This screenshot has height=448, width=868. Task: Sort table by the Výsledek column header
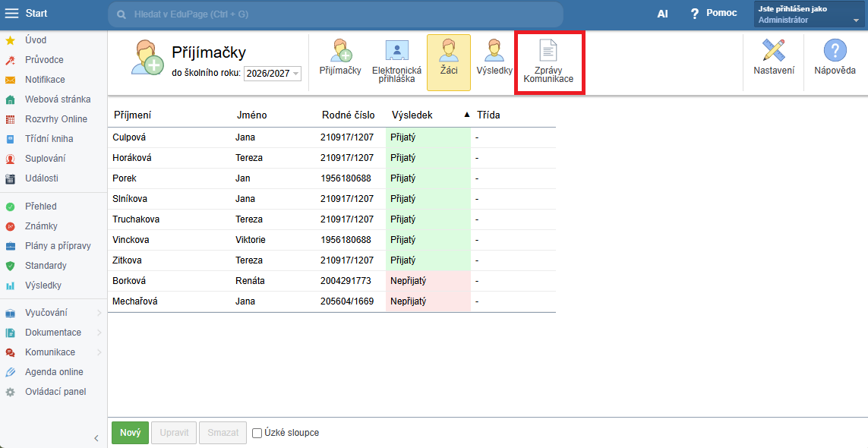[x=412, y=115]
